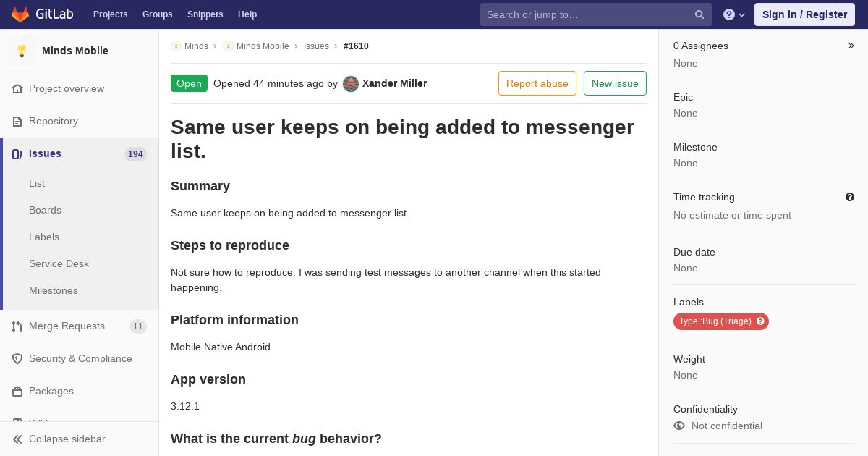
Task: Click the Minds Mobile lightbulb avatar
Action: pos(22,51)
